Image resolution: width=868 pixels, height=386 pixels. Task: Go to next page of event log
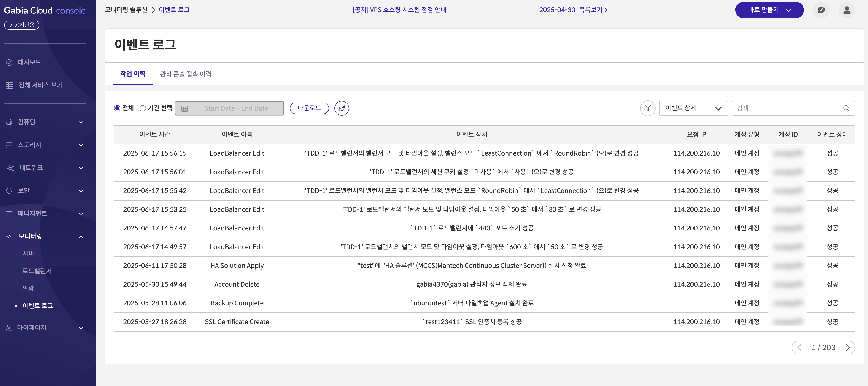(847, 347)
